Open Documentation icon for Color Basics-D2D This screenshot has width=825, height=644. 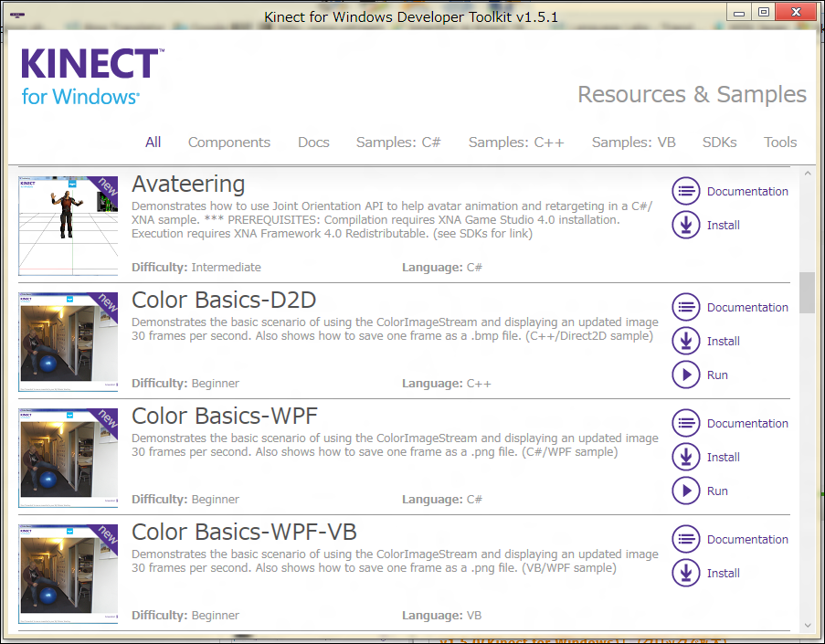685,307
